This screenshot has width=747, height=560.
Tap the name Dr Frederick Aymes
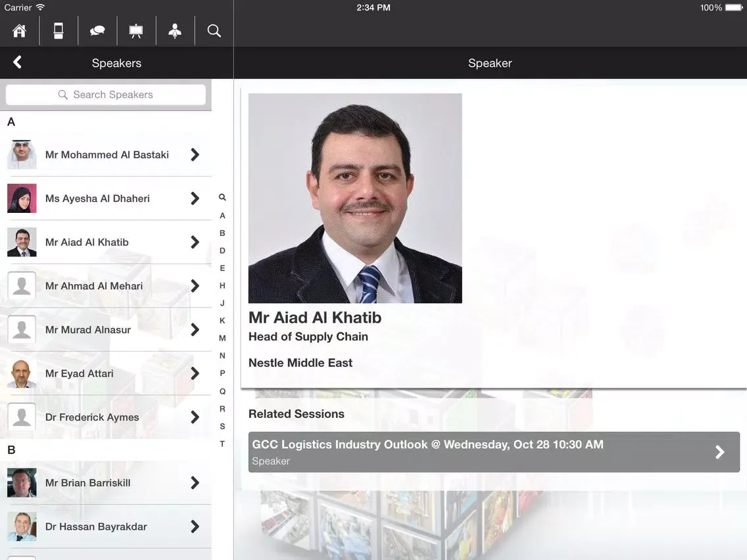coord(93,417)
